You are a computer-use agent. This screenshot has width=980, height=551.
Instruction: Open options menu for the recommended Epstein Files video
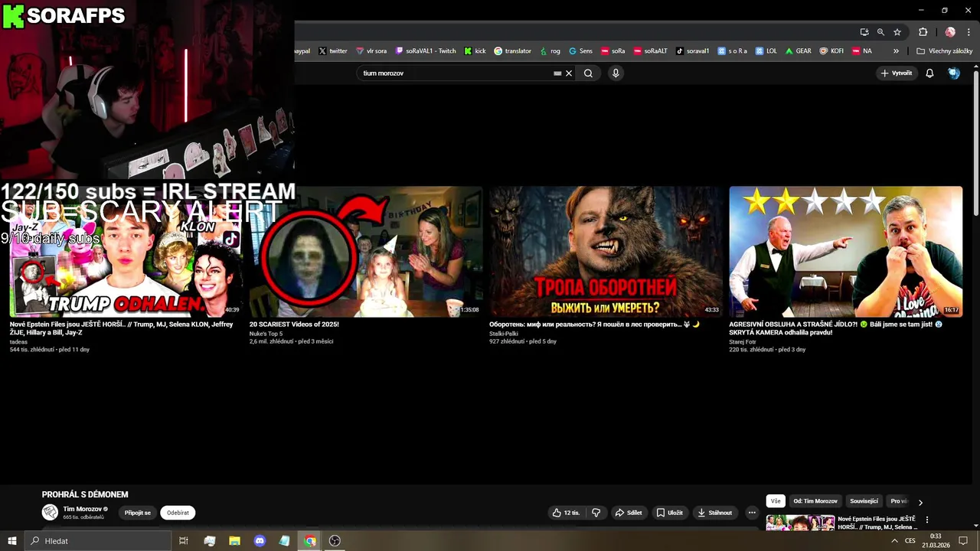click(927, 520)
